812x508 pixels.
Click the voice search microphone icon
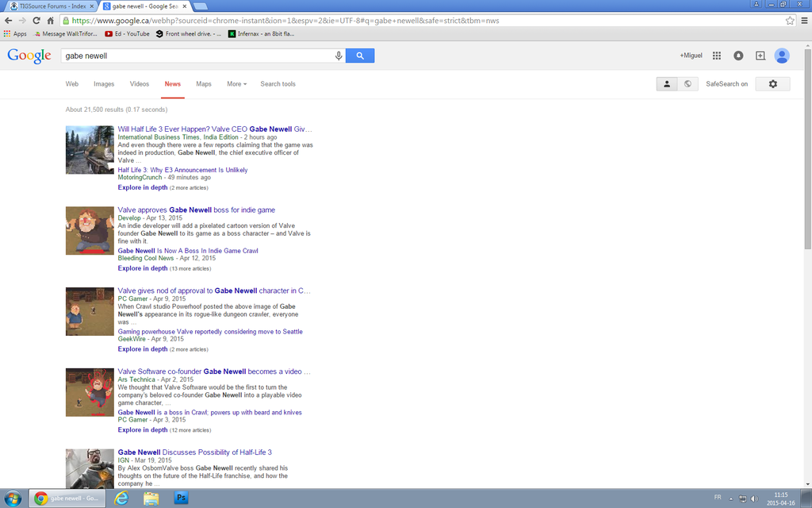tap(339, 56)
